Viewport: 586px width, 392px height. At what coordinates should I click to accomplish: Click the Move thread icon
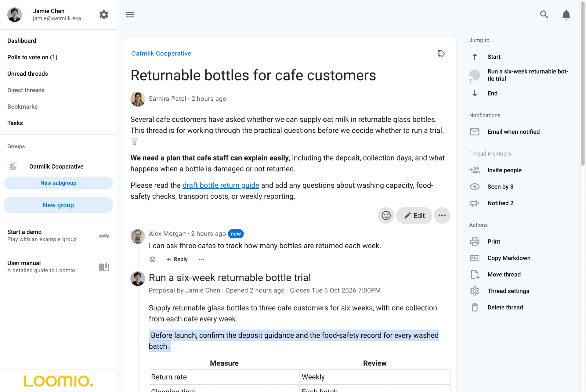click(475, 275)
